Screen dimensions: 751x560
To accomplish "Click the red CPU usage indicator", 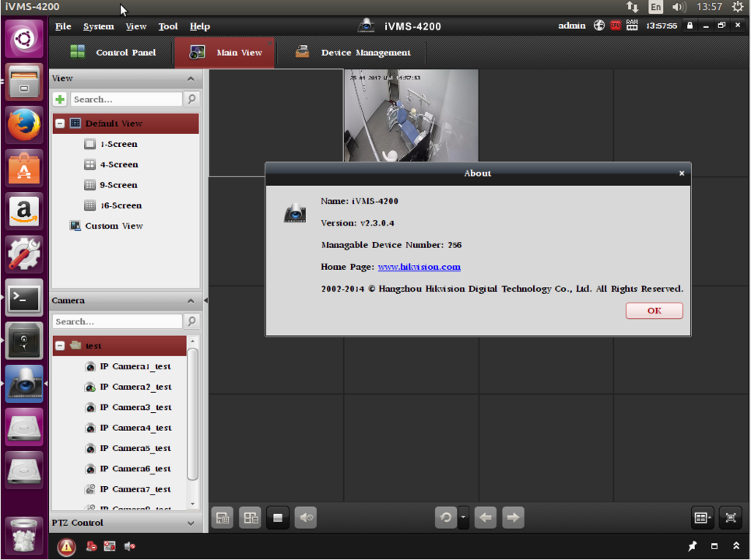I will coord(616,26).
